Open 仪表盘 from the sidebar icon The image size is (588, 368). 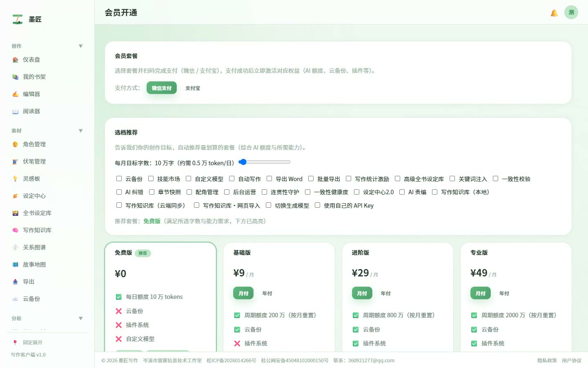15,60
